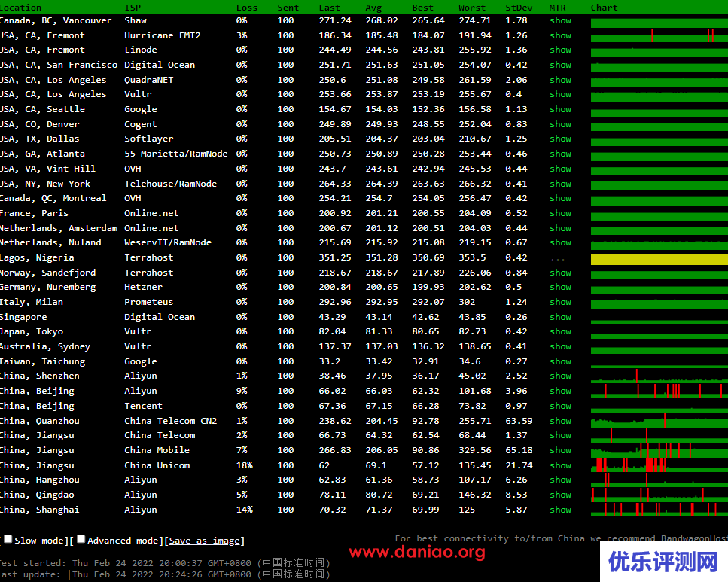This screenshot has width=728, height=582.
Task: Click the Avg column header
Action: click(373, 8)
